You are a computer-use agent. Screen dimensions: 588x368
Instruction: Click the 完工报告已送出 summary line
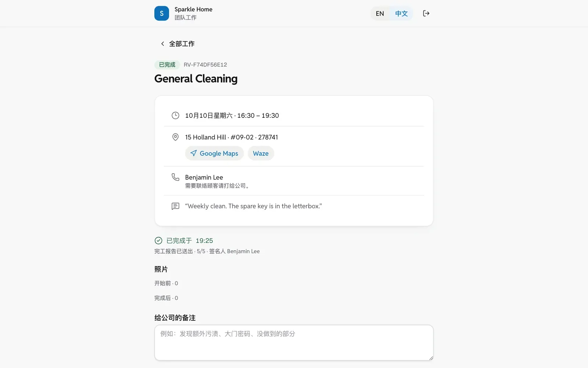point(207,251)
